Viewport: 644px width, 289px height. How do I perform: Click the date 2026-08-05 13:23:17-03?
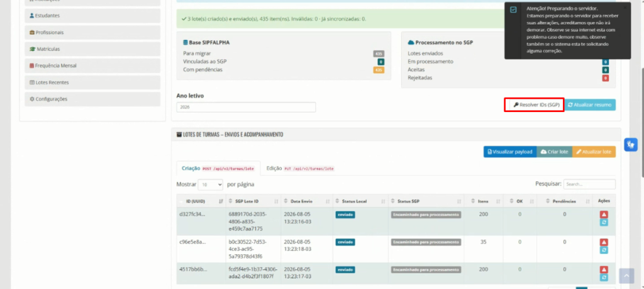297,273
